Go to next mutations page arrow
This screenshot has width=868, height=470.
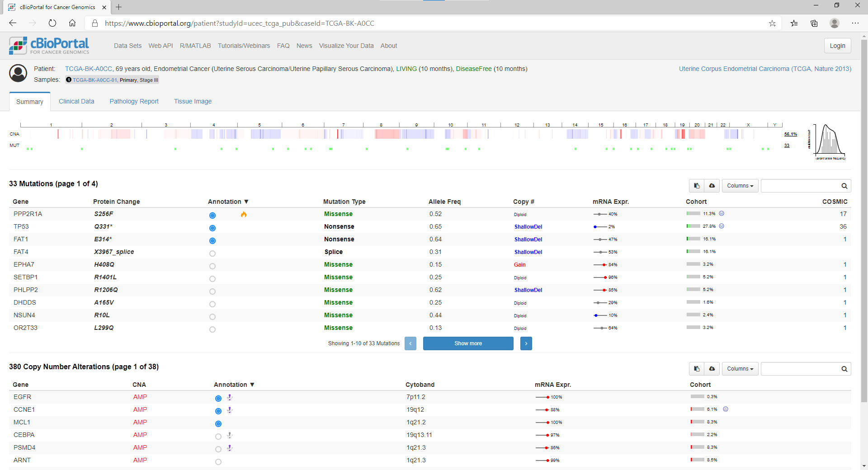pos(526,343)
